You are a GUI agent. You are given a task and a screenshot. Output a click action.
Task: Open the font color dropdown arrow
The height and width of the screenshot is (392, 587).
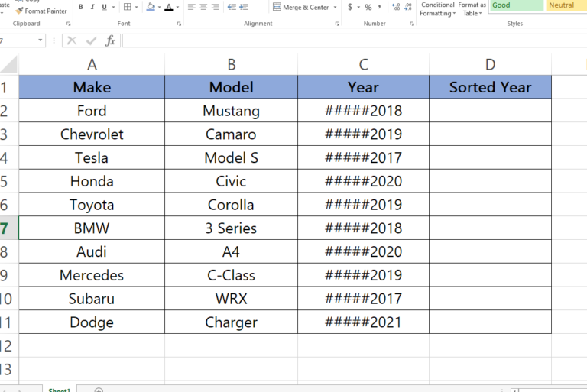pyautogui.click(x=177, y=8)
